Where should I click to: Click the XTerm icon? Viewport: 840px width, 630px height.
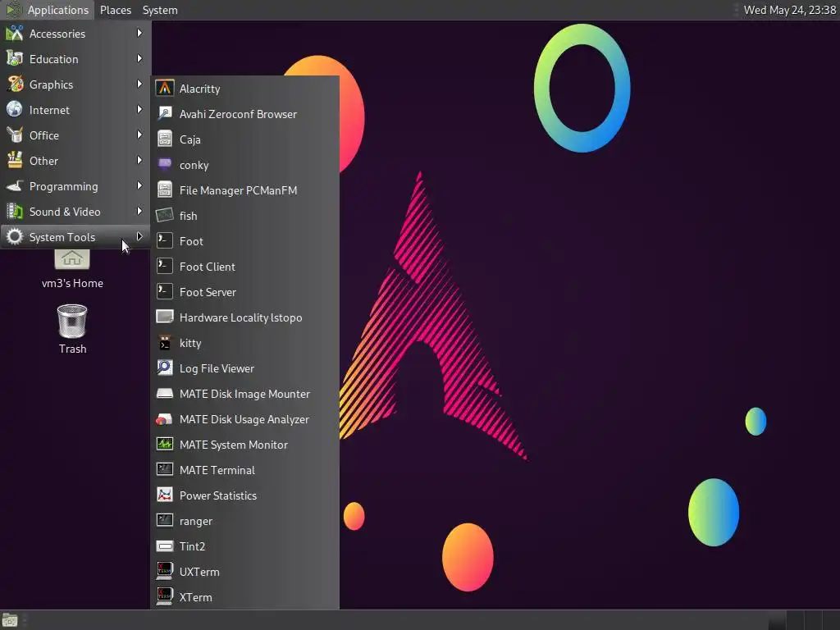tap(164, 596)
